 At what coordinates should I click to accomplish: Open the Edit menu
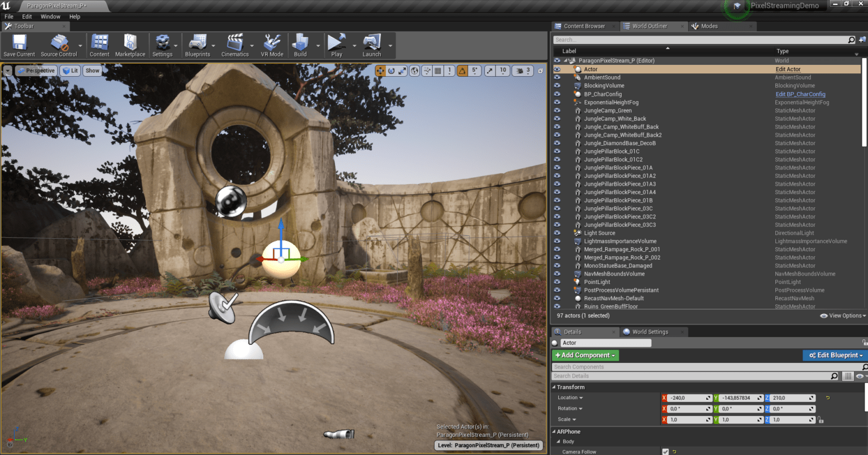27,16
